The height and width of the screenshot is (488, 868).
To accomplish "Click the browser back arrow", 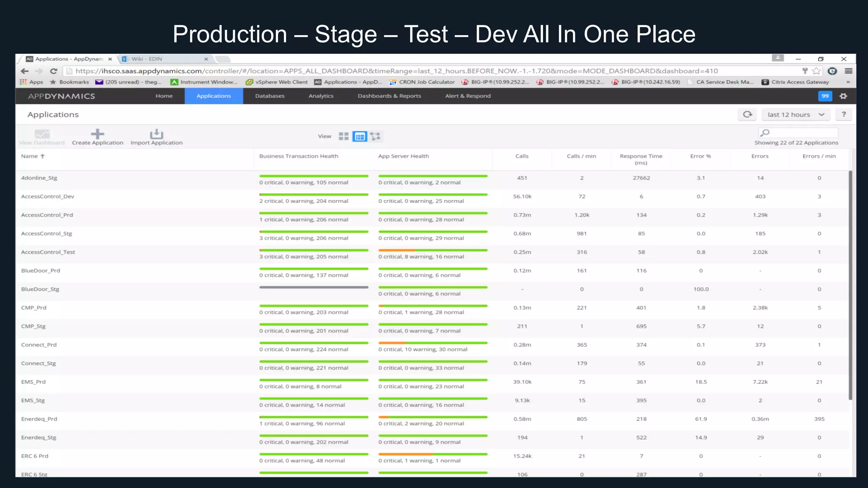I will tap(25, 71).
